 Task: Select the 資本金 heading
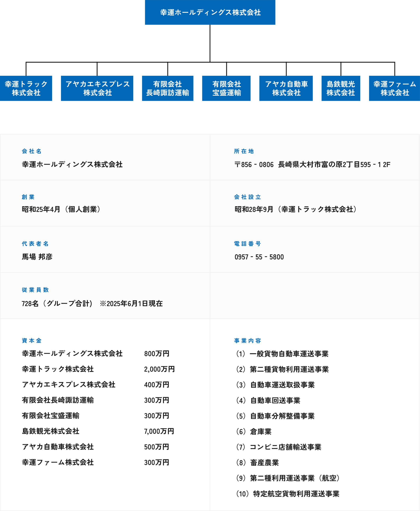(31, 347)
